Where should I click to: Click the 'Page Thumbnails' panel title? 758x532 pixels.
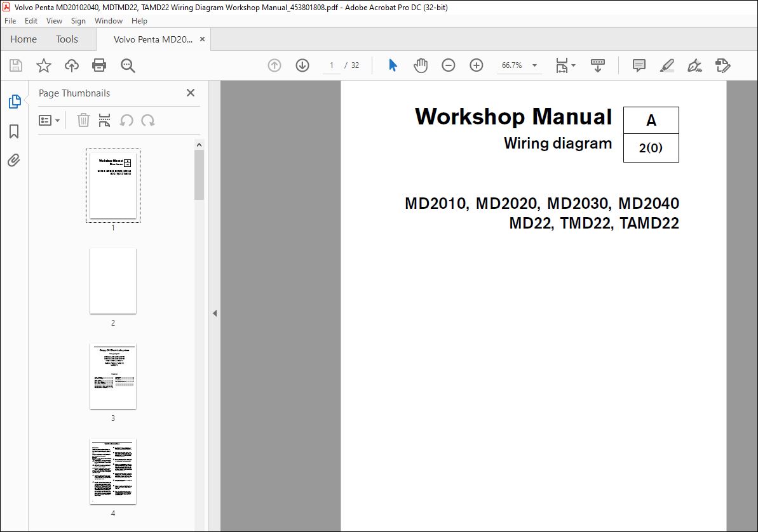pyautogui.click(x=74, y=93)
